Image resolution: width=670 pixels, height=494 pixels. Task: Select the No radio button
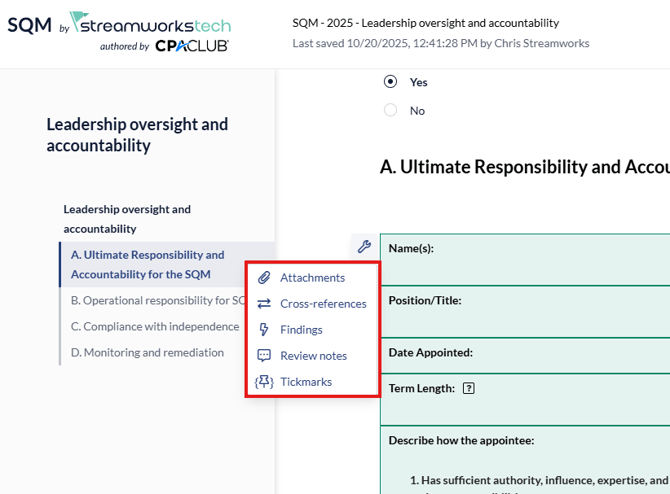point(391,110)
